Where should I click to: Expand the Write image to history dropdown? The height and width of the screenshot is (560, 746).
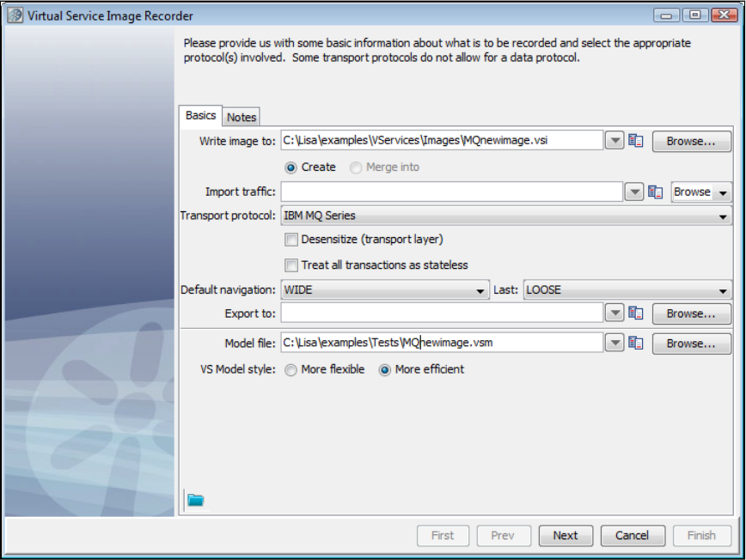point(615,141)
